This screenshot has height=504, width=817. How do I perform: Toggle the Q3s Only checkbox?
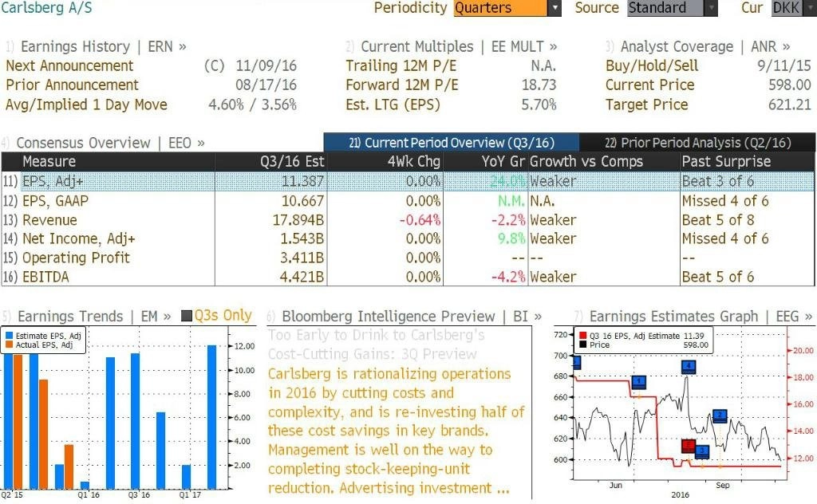(x=187, y=316)
